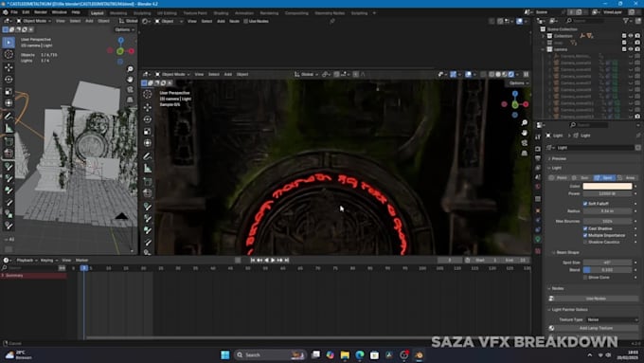Viewport: 644px width, 363px height.
Task: Select the Move tool in left viewport toolbar
Action: tap(9, 67)
